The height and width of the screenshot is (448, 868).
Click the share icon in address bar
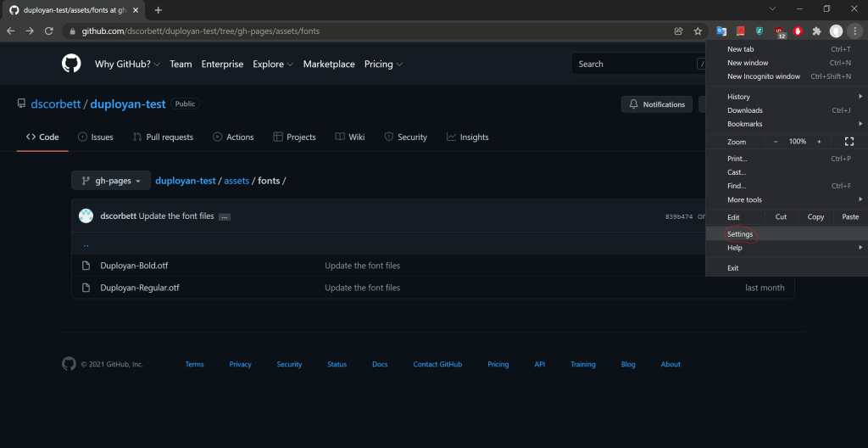tap(678, 31)
